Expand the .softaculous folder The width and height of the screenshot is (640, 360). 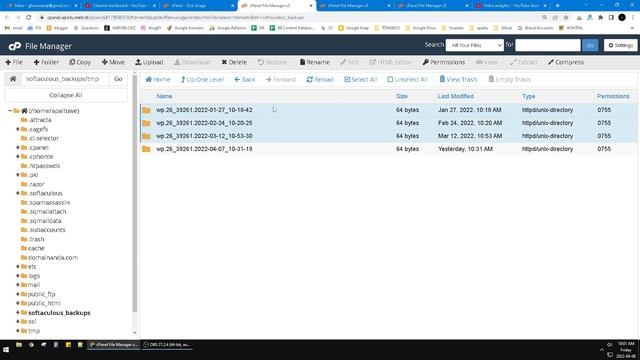[x=18, y=193]
